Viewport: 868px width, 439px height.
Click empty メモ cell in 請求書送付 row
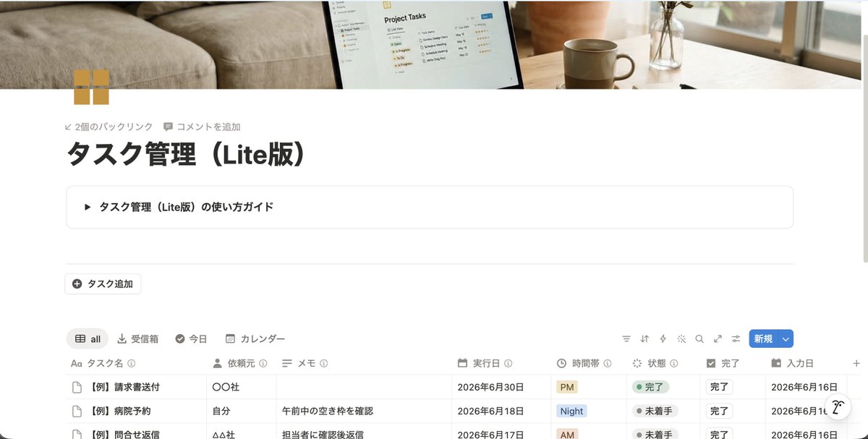[364, 387]
